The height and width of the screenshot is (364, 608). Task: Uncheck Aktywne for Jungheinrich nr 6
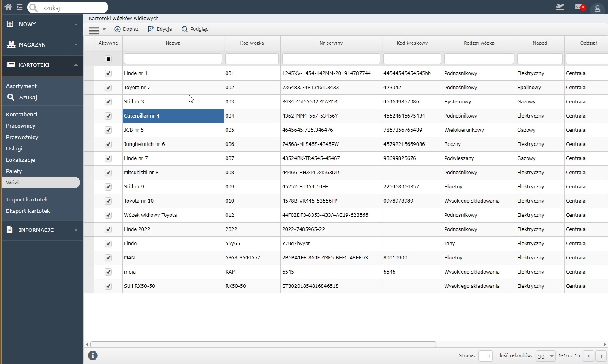coord(108,144)
